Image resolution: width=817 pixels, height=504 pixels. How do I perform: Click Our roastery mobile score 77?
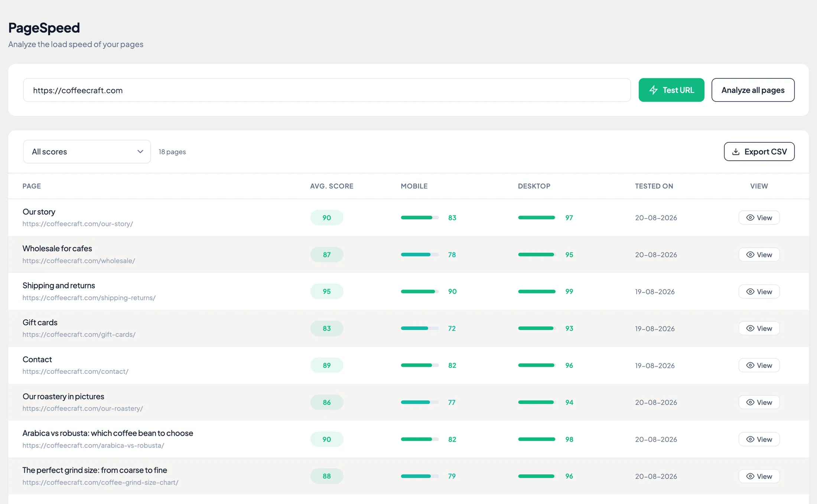coord(452,402)
